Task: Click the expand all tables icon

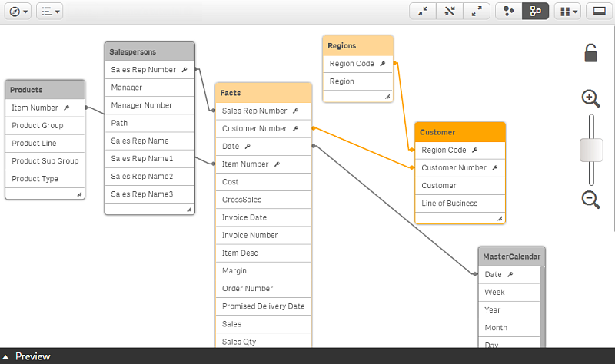Action: coord(477,12)
